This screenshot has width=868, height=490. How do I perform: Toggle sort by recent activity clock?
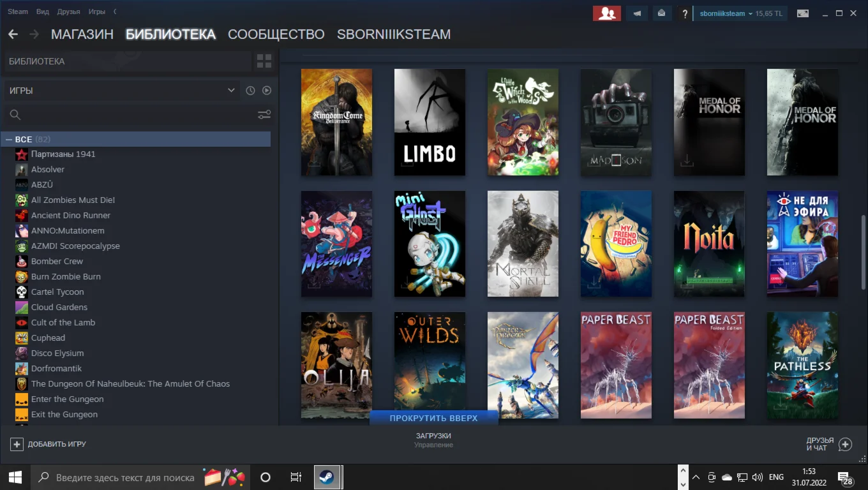[x=250, y=91]
